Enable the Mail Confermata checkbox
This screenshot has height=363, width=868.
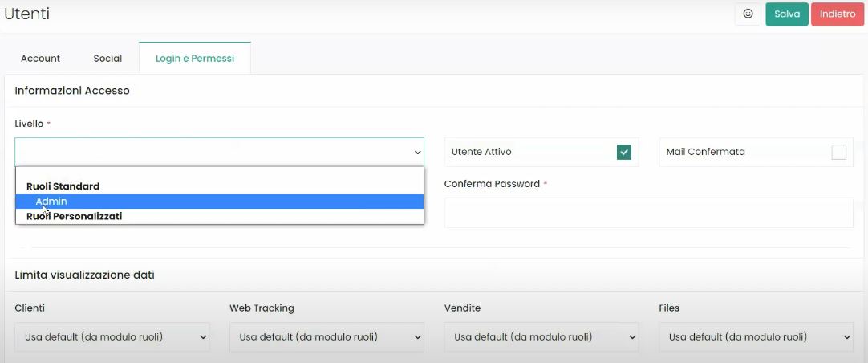[838, 152]
